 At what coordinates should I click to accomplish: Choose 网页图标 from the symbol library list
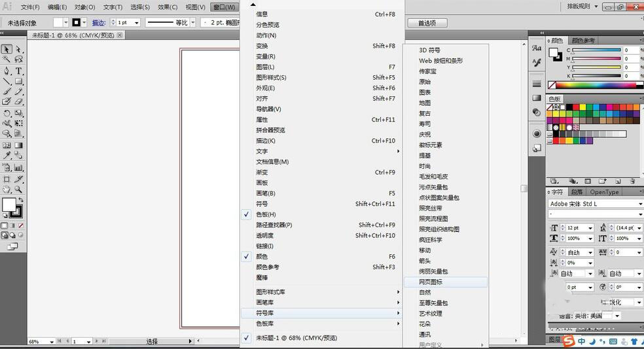[446, 282]
